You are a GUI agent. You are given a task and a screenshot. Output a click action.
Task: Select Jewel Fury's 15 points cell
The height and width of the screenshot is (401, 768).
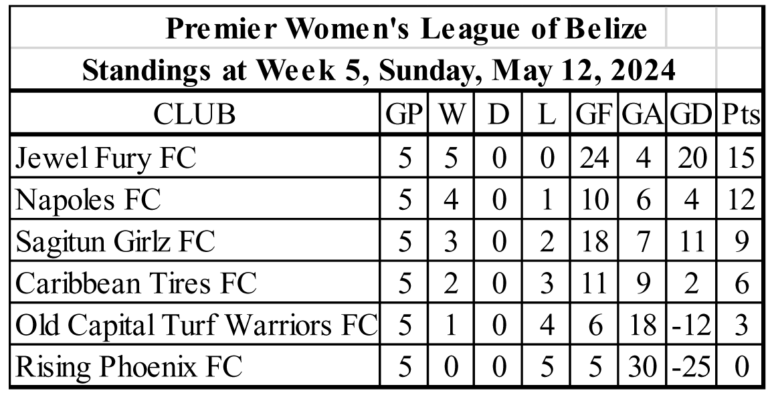(740, 158)
